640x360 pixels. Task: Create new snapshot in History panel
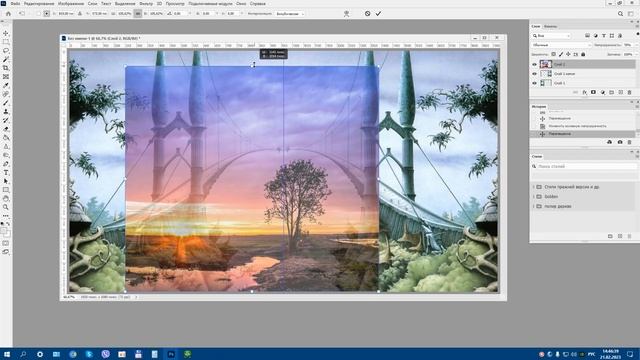[x=620, y=142]
